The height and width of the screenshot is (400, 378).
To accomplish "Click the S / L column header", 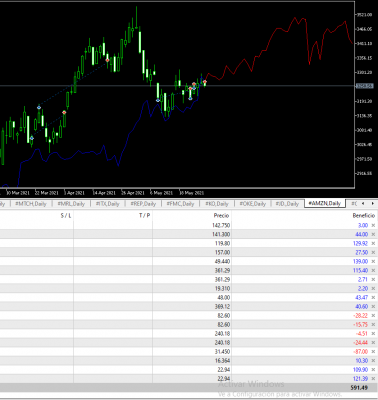I will click(66, 216).
